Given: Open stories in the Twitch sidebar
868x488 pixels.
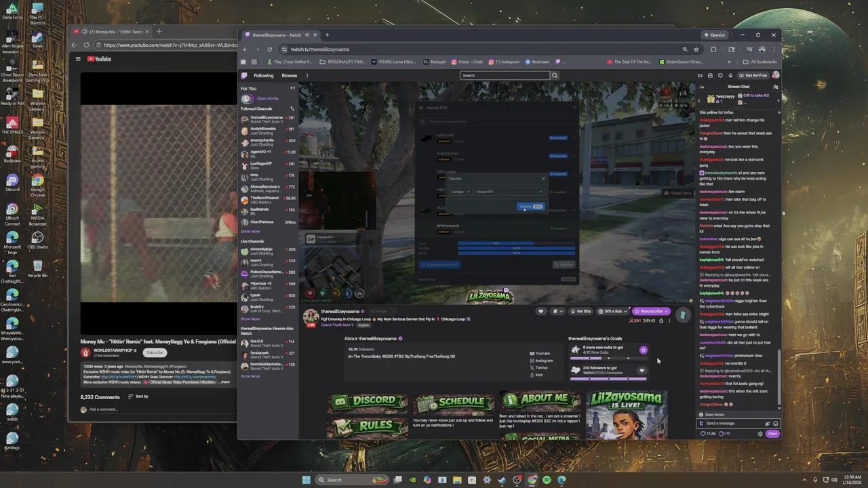Looking at the screenshot, I should pyautogui.click(x=268, y=99).
